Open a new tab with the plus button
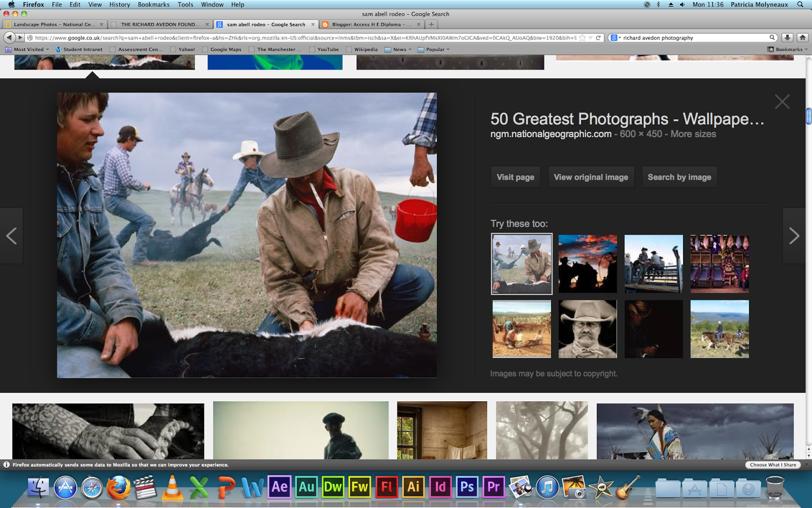The width and height of the screenshot is (812, 508). 431,24
